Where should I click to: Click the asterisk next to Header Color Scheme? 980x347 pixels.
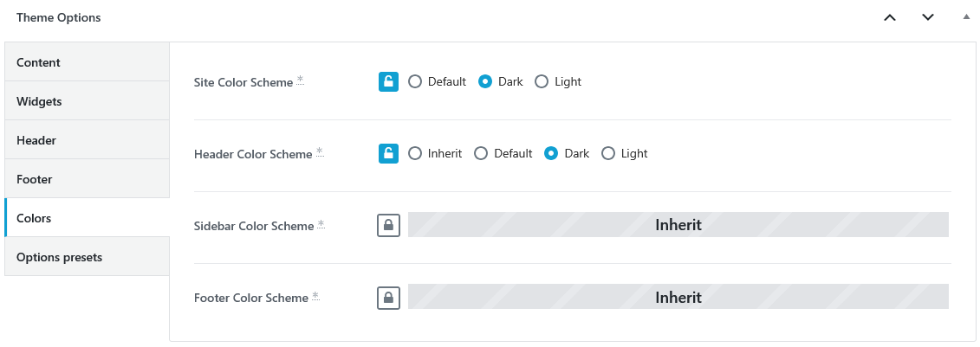[320, 151]
